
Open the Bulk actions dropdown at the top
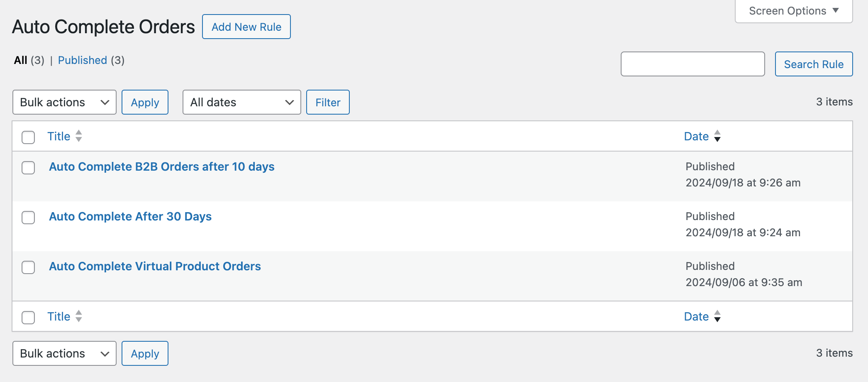(x=64, y=102)
